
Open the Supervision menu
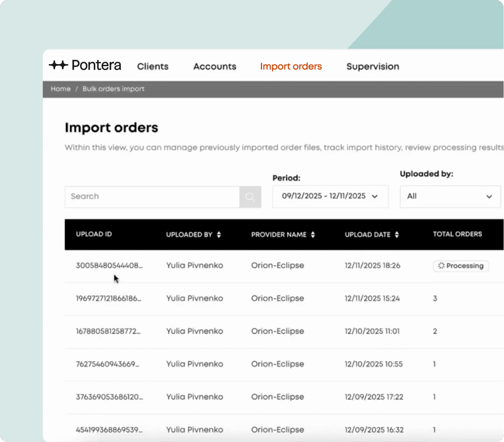click(373, 67)
